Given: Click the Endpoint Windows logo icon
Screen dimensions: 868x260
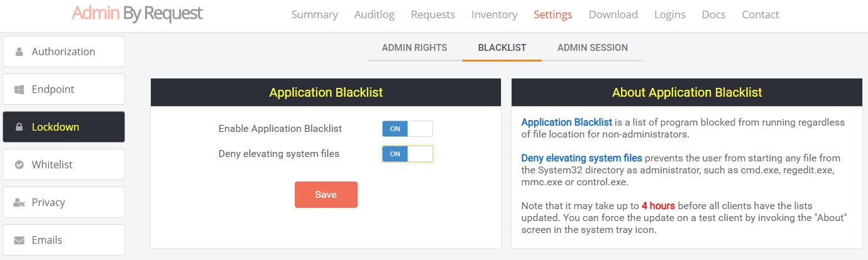Looking at the screenshot, I should [x=19, y=89].
